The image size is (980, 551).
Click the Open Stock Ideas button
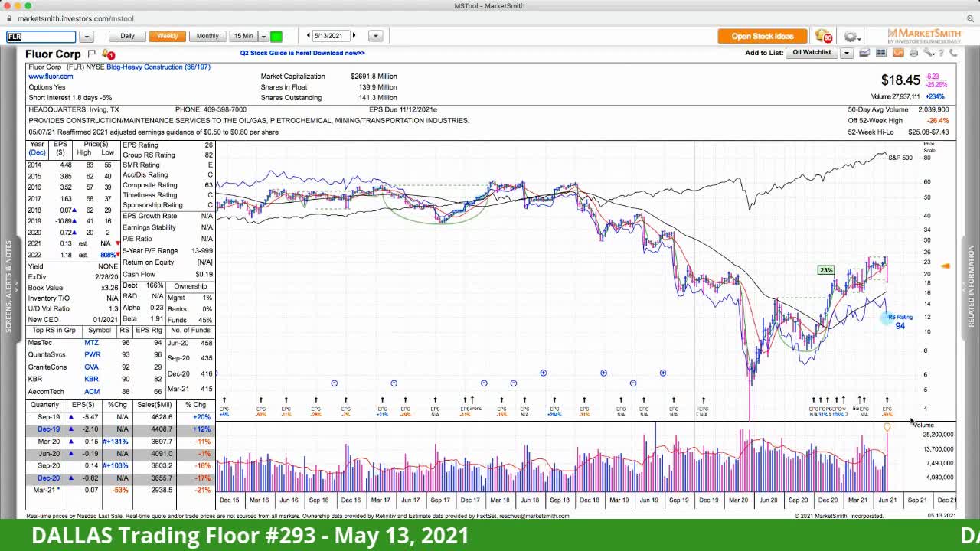[763, 36]
